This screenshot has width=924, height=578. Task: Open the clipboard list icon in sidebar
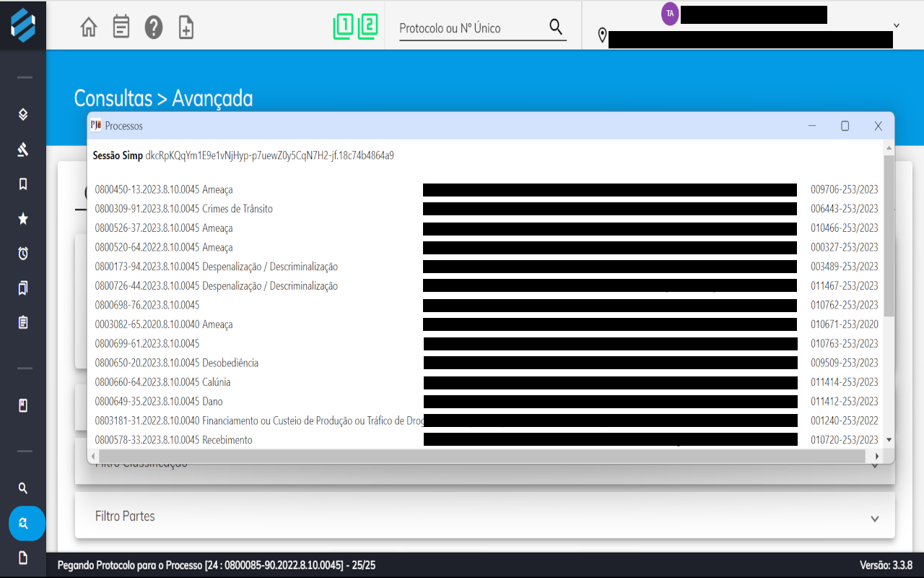(x=23, y=323)
